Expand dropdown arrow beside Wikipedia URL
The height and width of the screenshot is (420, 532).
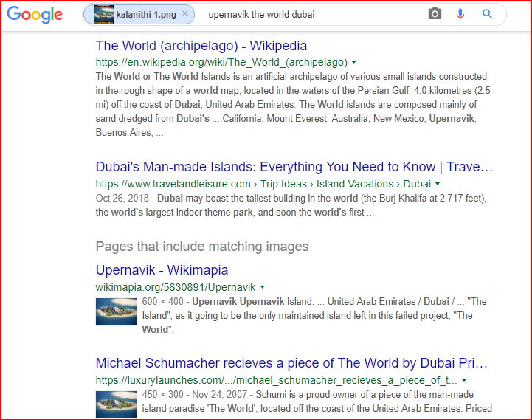(x=354, y=62)
